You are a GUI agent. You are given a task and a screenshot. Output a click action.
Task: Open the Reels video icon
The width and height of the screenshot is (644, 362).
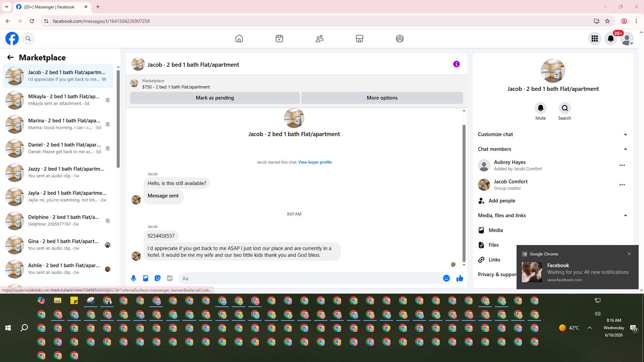click(279, 39)
